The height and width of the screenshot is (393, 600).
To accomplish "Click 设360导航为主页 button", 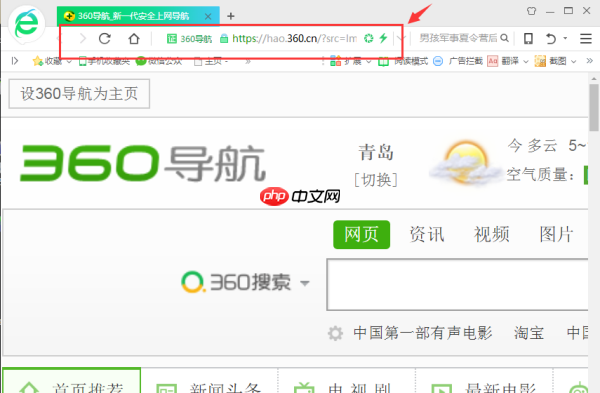I will click(79, 94).
